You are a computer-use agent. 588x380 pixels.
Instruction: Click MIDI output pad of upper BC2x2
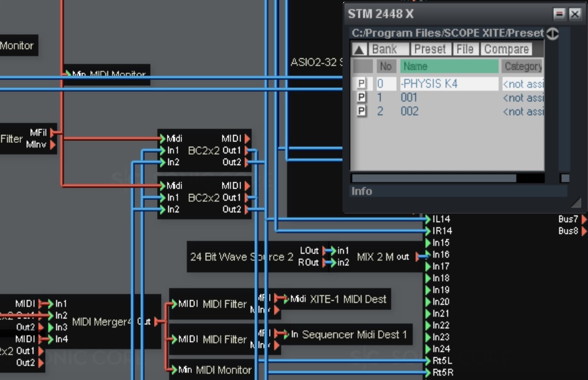(x=247, y=139)
